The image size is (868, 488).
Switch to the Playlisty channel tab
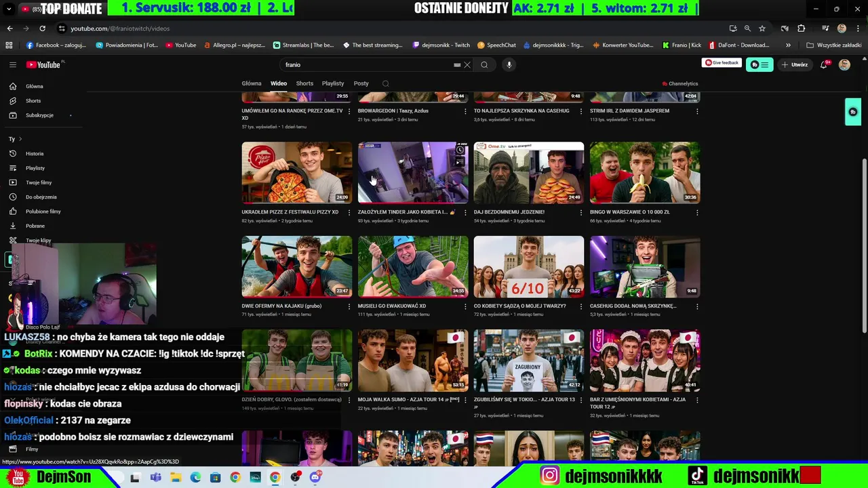(333, 83)
